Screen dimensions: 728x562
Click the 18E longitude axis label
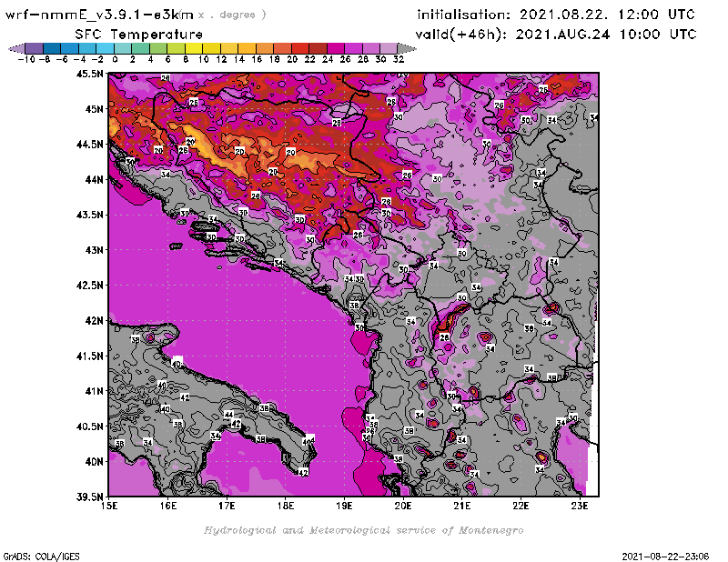pyautogui.click(x=286, y=506)
